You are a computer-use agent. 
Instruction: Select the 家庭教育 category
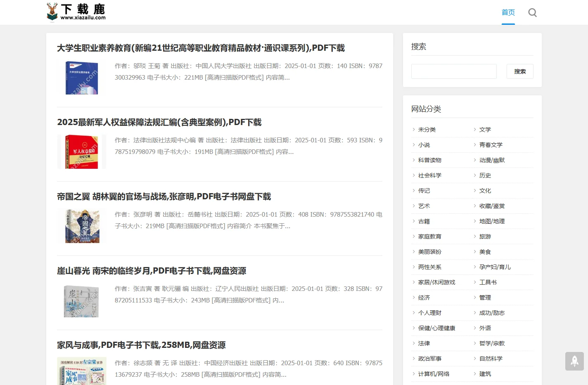click(430, 236)
